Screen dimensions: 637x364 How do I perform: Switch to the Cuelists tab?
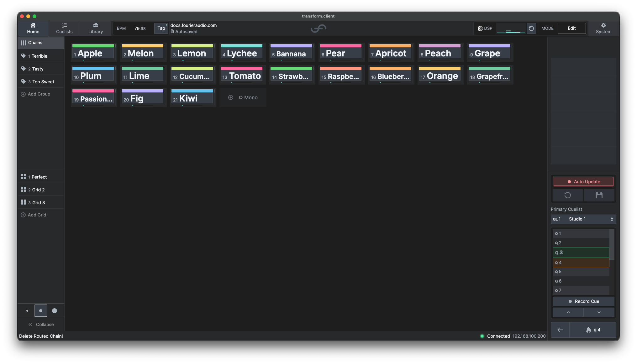(x=64, y=28)
